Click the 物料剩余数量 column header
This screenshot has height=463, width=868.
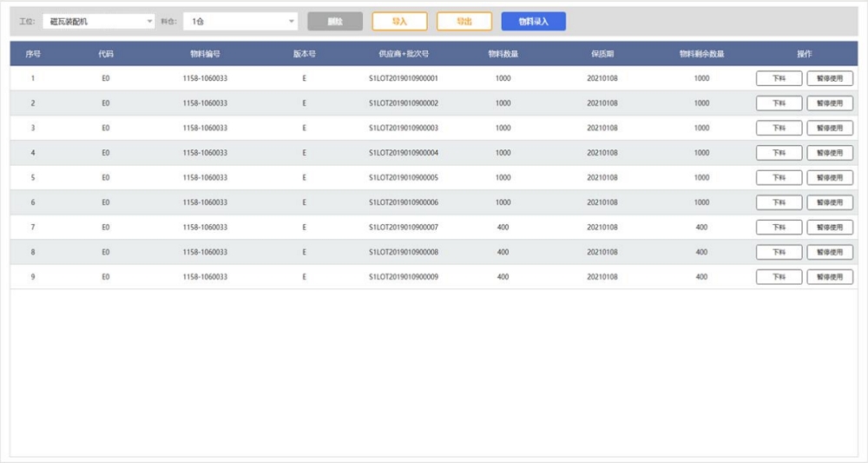pyautogui.click(x=701, y=54)
